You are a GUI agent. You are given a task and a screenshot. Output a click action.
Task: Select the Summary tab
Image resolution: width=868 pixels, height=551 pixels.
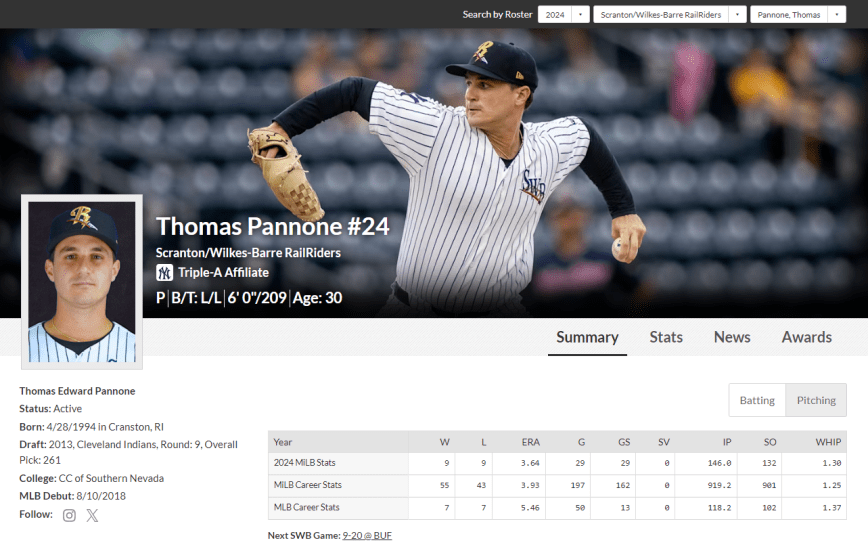point(587,337)
